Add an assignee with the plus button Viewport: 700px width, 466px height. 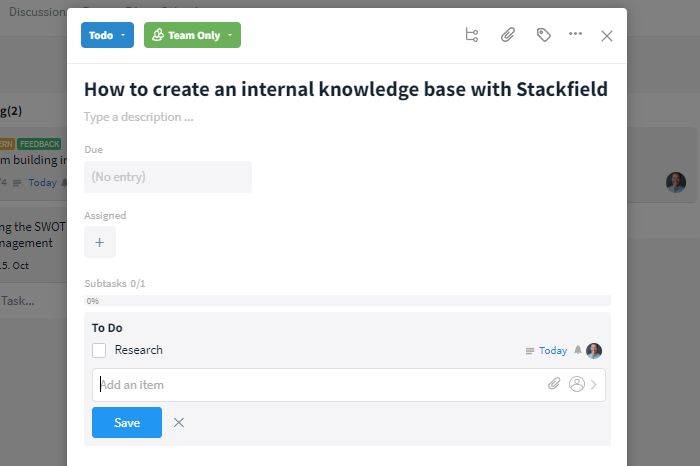click(100, 242)
